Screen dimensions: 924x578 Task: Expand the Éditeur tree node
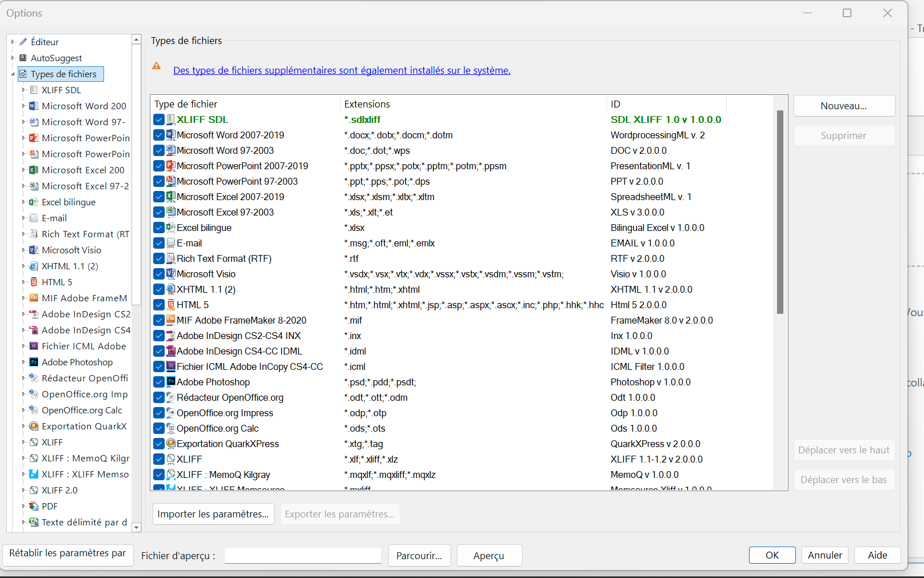(13, 42)
